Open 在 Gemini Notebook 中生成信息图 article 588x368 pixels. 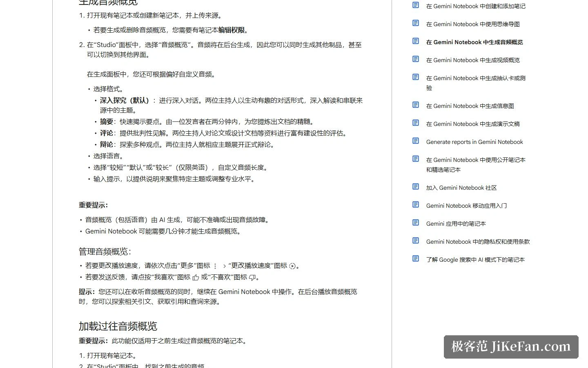click(x=470, y=106)
